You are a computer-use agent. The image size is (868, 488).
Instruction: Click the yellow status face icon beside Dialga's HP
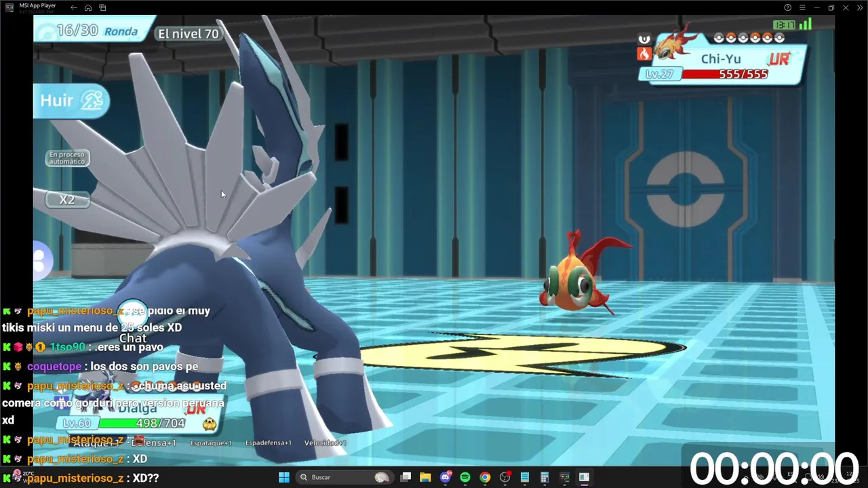tap(210, 424)
